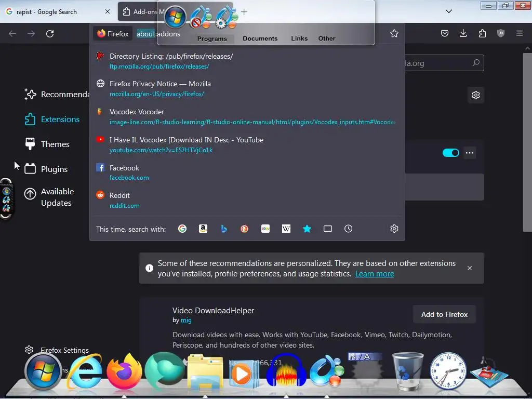Open the Windows Start orb in the dock
The width and height of the screenshot is (532, 399).
click(43, 371)
